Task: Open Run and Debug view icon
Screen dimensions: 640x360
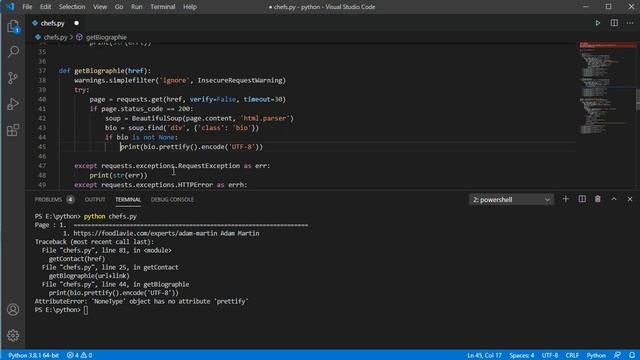Action: pos(13,104)
